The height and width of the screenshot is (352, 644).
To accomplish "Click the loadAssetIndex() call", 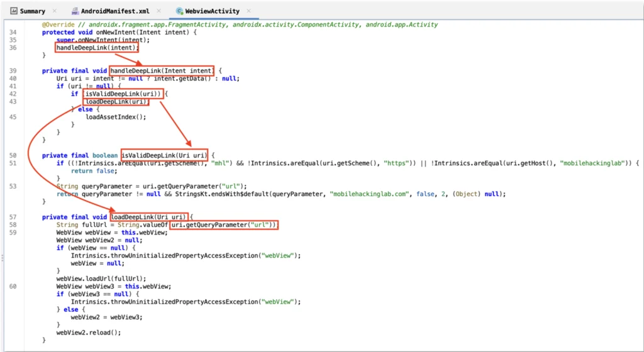I will [x=116, y=116].
